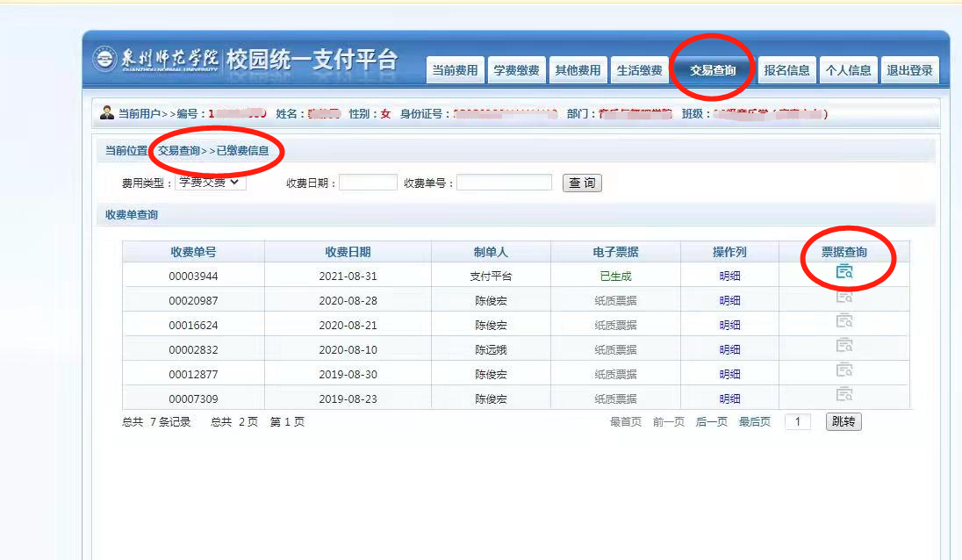Click receipt query icon for bill 00002832
This screenshot has height=560, width=962.
844,345
